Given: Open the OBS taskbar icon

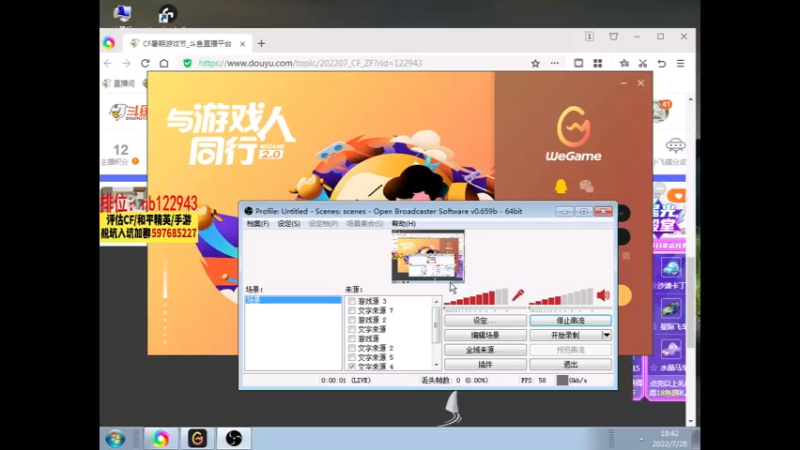Looking at the screenshot, I should 234,439.
